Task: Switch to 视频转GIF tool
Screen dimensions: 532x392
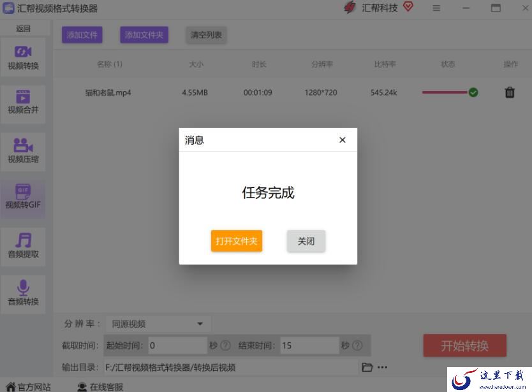Action: (x=23, y=198)
